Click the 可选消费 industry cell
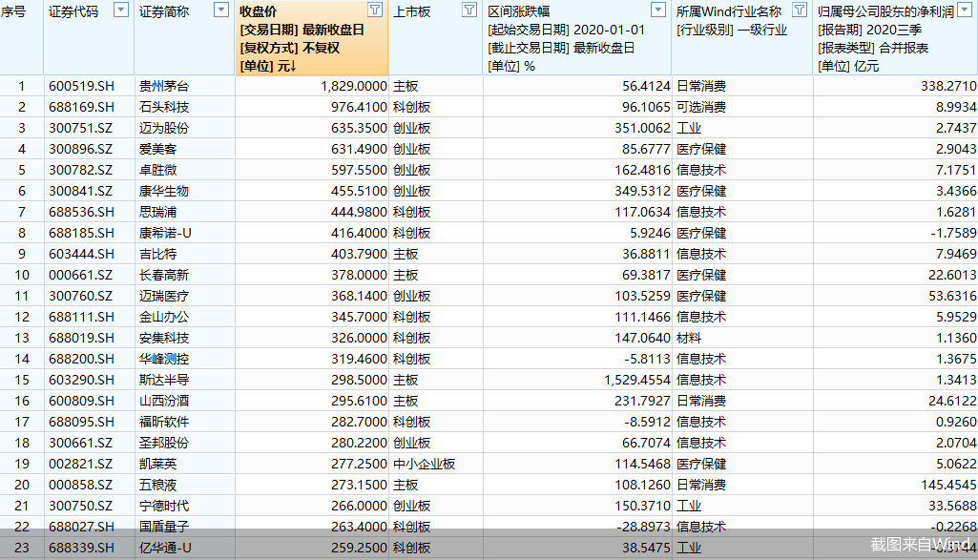The width and height of the screenshot is (978, 560). [x=701, y=107]
